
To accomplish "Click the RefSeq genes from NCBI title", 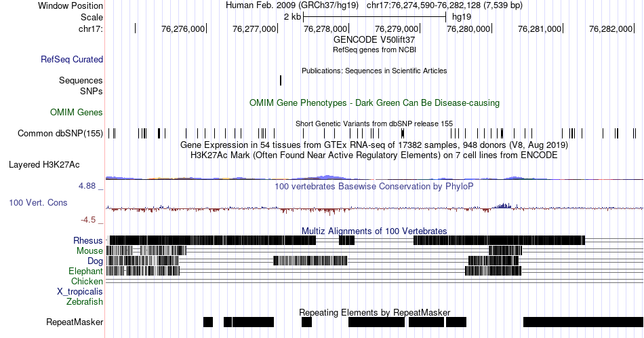I will tap(374, 50).
